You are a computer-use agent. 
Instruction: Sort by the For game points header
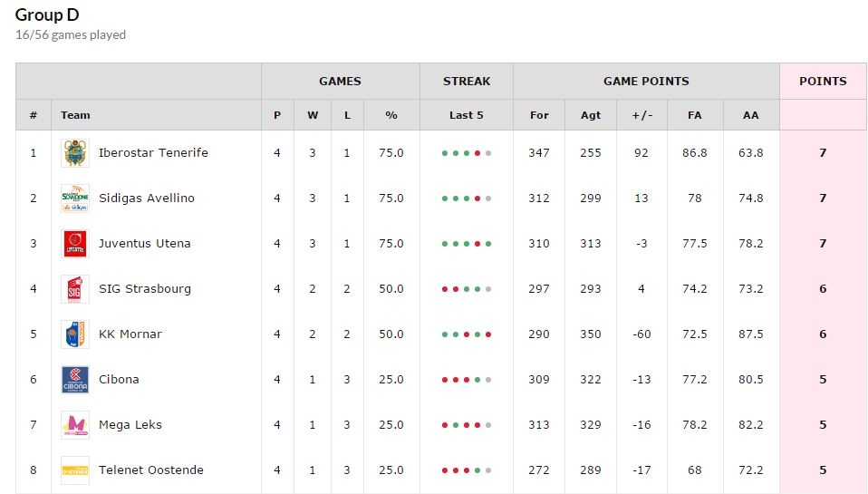pyautogui.click(x=539, y=115)
